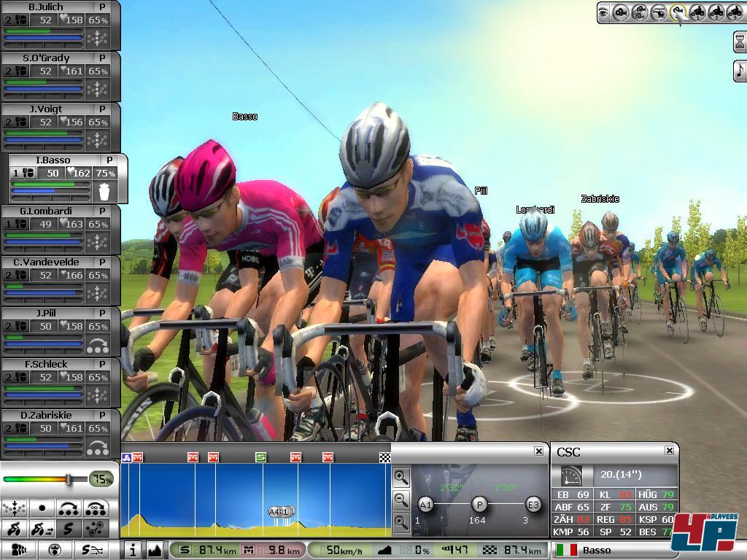This screenshot has width=747, height=560.
Task: Toggle the sprint S order button
Action: (x=69, y=529)
